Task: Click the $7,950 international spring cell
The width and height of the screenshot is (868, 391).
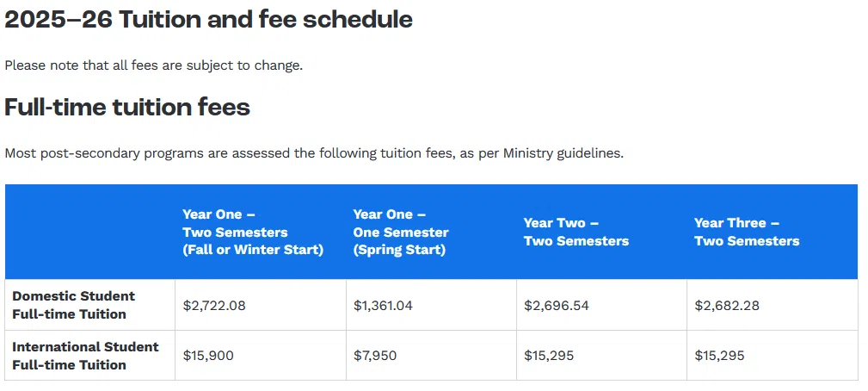Action: [x=375, y=356]
